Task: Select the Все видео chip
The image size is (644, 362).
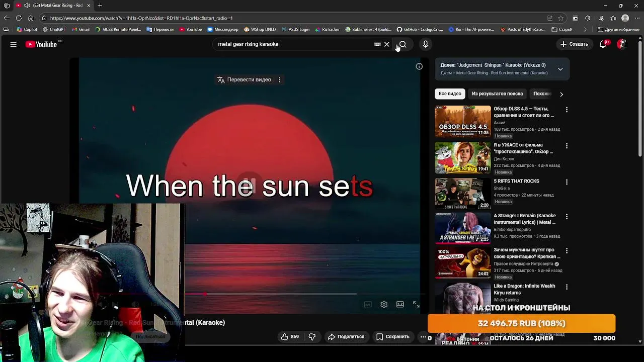Action: (450, 94)
